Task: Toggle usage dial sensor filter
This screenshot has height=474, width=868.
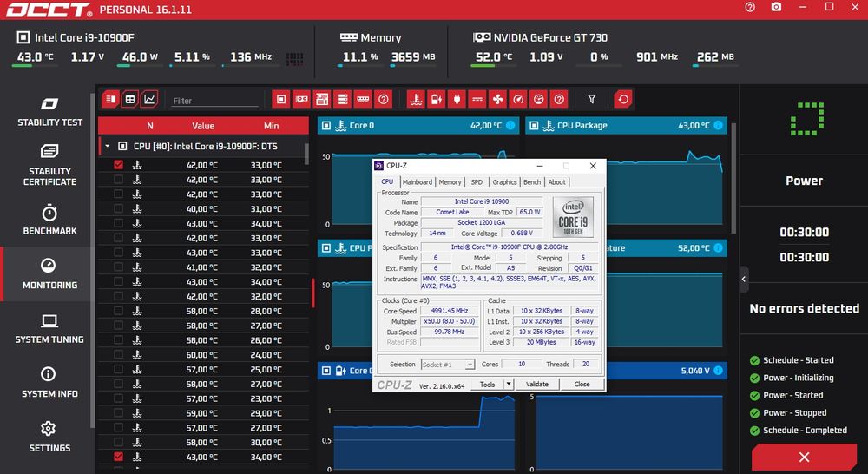Action: click(x=539, y=100)
